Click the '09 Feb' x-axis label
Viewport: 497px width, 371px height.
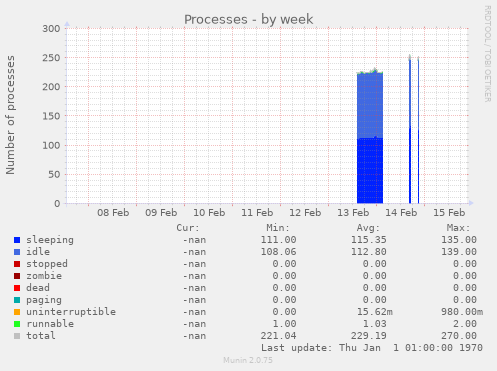pyautogui.click(x=161, y=213)
